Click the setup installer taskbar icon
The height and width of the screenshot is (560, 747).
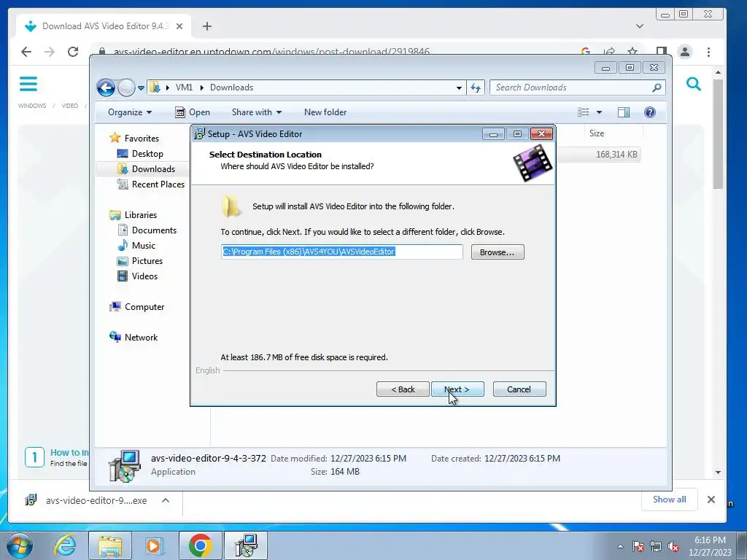pos(246,545)
